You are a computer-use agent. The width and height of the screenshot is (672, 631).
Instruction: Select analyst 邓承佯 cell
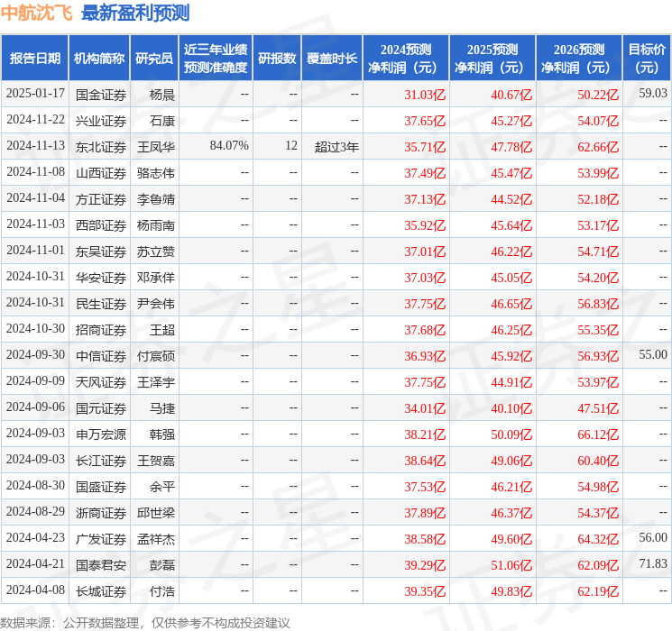tap(154, 277)
